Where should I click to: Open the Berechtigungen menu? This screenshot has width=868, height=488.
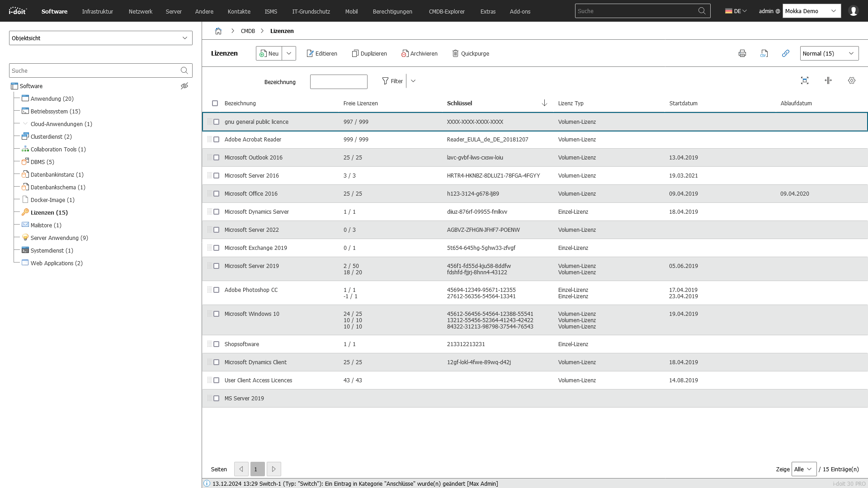click(392, 11)
